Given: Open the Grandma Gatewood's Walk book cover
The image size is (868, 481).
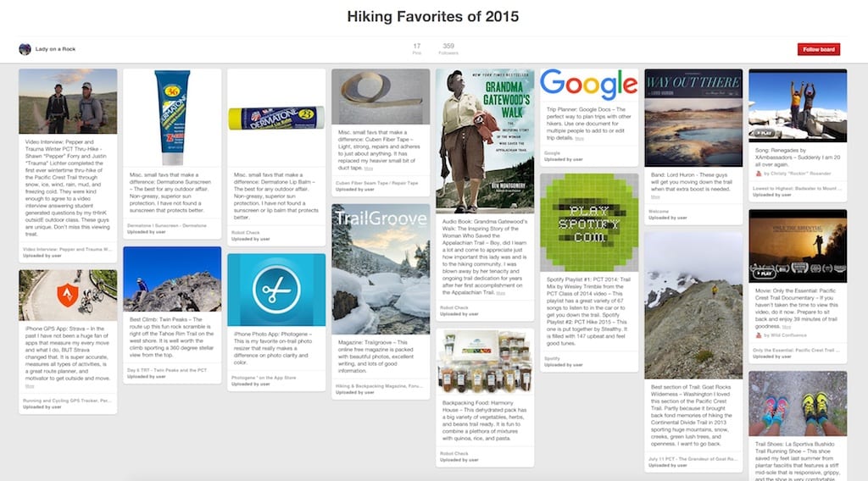Looking at the screenshot, I should [x=485, y=141].
